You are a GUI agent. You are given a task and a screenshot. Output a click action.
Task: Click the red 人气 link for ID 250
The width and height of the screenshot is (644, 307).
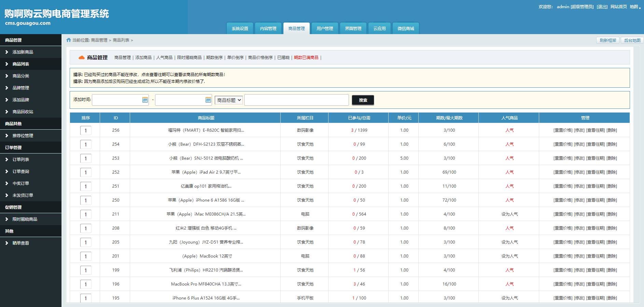pyautogui.click(x=509, y=200)
